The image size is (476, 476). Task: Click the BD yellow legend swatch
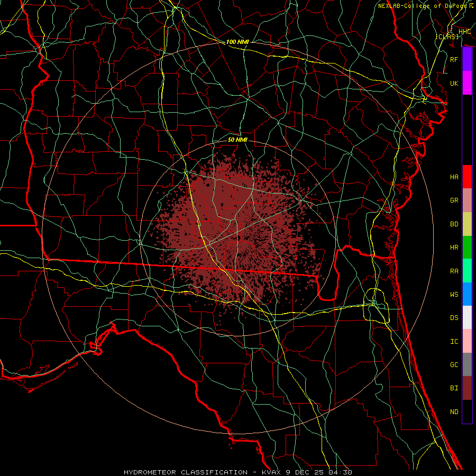coord(467,224)
